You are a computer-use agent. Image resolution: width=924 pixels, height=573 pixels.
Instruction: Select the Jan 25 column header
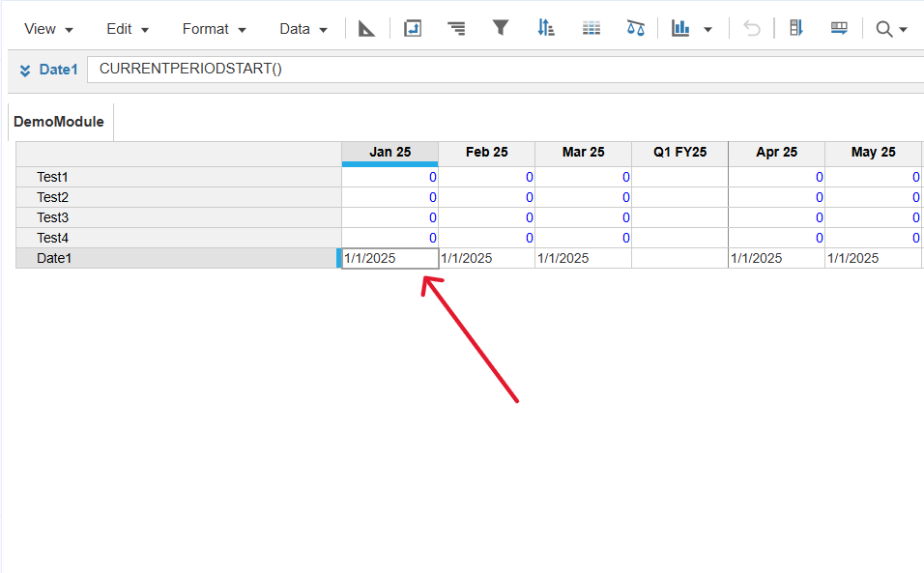pos(390,152)
